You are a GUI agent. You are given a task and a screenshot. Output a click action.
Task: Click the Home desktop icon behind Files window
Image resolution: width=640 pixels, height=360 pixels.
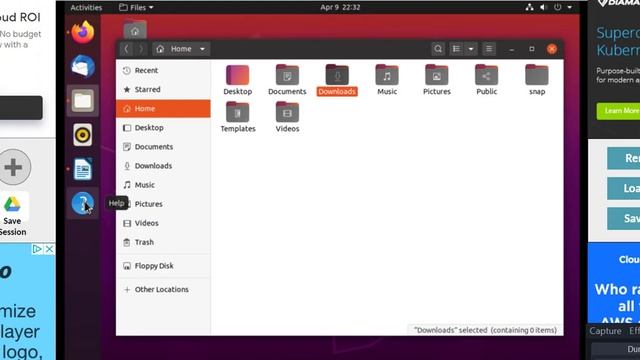(x=135, y=30)
